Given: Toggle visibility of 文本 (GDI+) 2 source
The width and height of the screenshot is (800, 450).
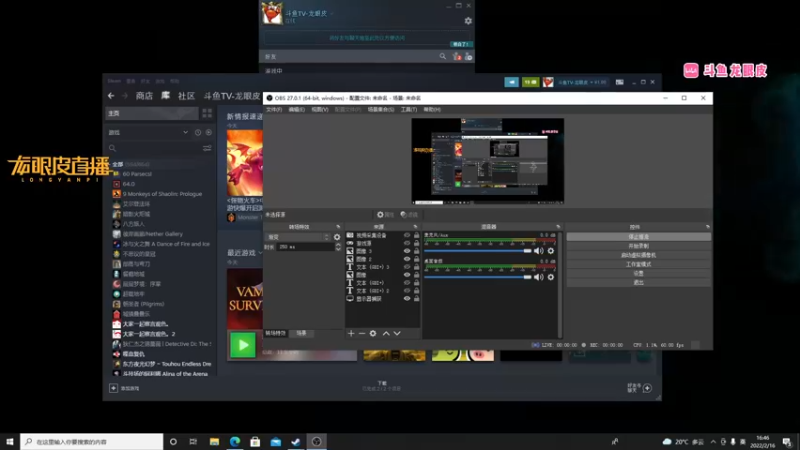Looking at the screenshot, I should 407,291.
